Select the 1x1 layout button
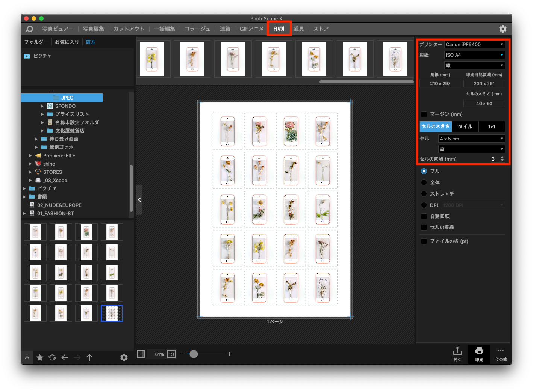Image resolution: width=533 pixels, height=392 pixels. tap(492, 127)
